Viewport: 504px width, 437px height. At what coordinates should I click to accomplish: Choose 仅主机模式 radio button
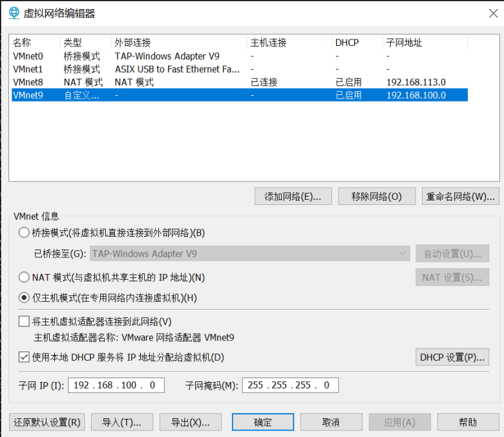coord(25,298)
